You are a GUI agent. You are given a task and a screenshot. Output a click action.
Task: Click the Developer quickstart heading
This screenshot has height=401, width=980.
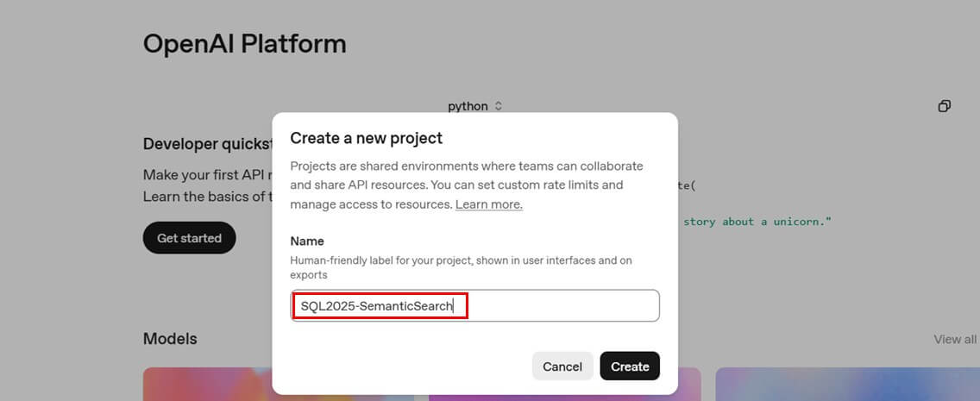[x=207, y=144]
